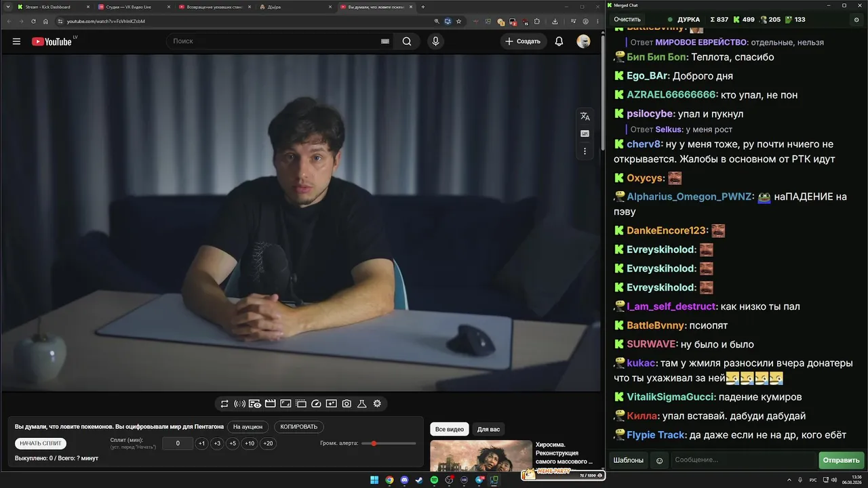This screenshot has height=488, width=868.
Task: Open the YouTube guide hamburger menu
Action: pos(16,41)
